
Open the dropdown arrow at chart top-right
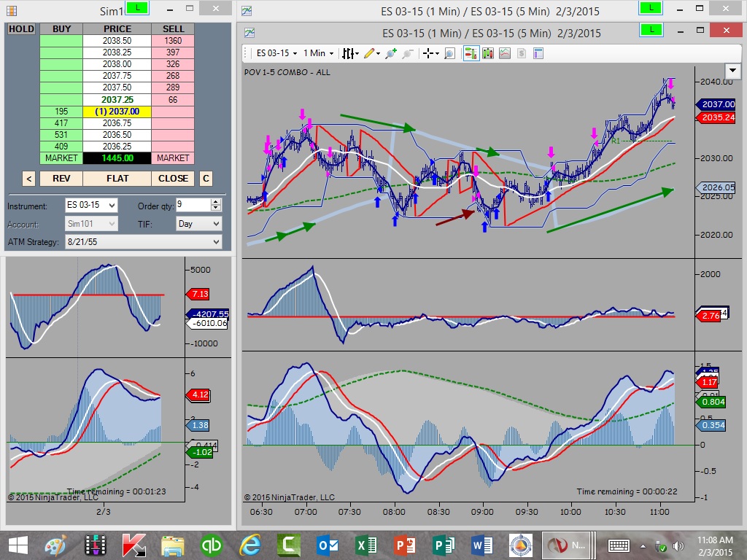tap(732, 71)
